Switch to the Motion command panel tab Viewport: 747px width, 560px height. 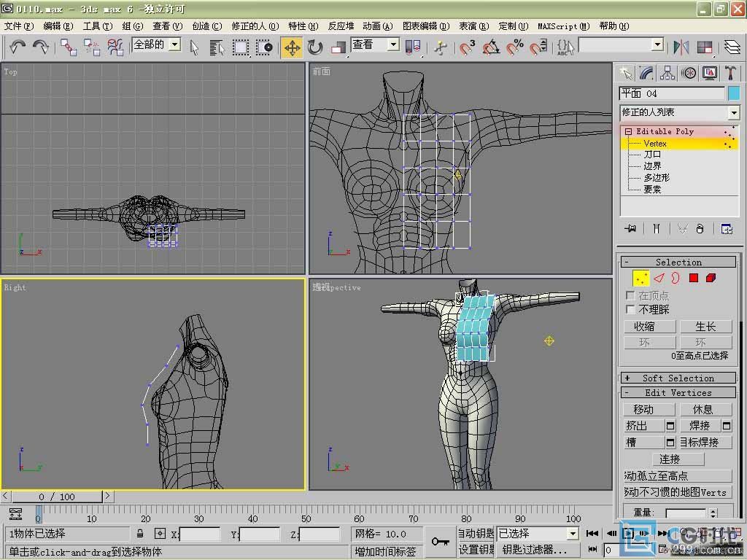[x=689, y=74]
